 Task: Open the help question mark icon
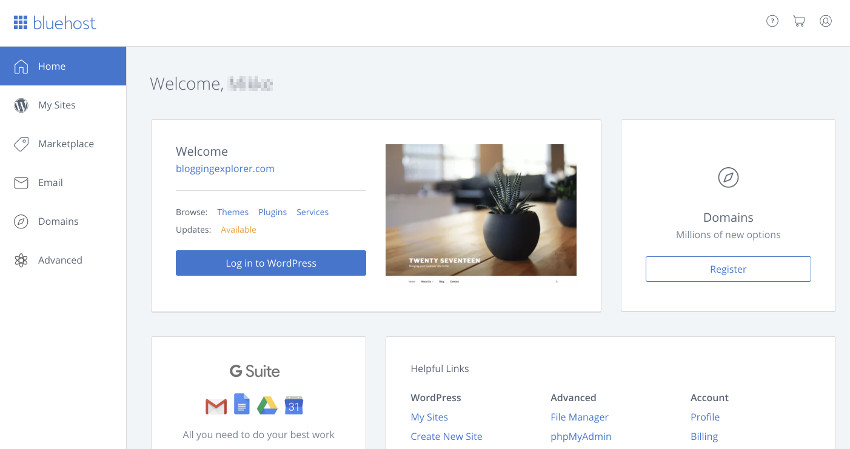(772, 21)
